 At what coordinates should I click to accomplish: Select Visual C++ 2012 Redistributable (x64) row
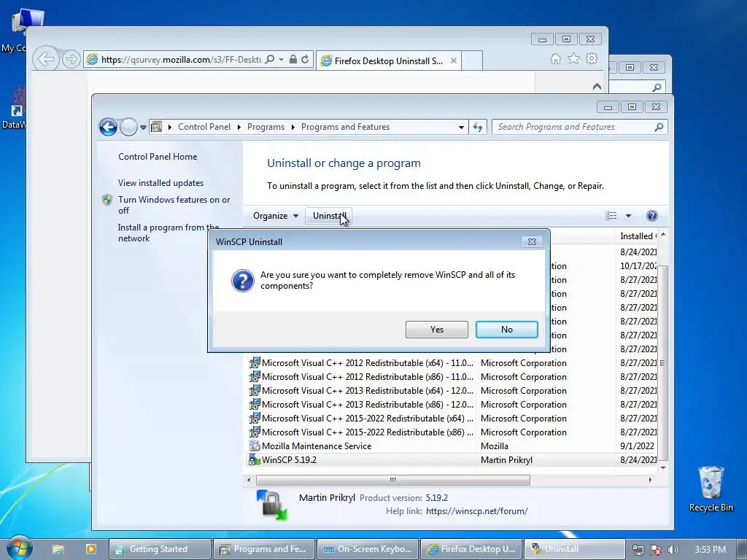452,363
